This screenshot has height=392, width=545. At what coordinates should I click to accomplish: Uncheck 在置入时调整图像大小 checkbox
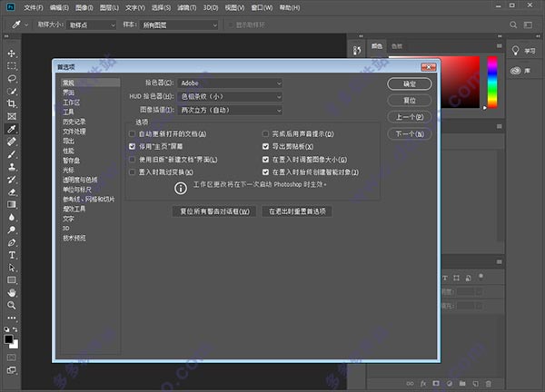coord(265,160)
